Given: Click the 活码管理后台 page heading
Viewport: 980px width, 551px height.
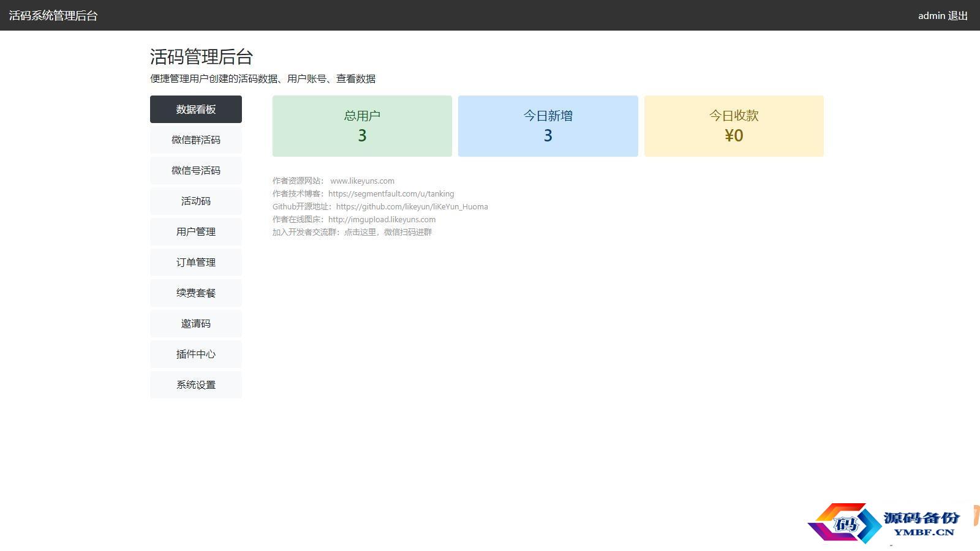Looking at the screenshot, I should (x=202, y=57).
